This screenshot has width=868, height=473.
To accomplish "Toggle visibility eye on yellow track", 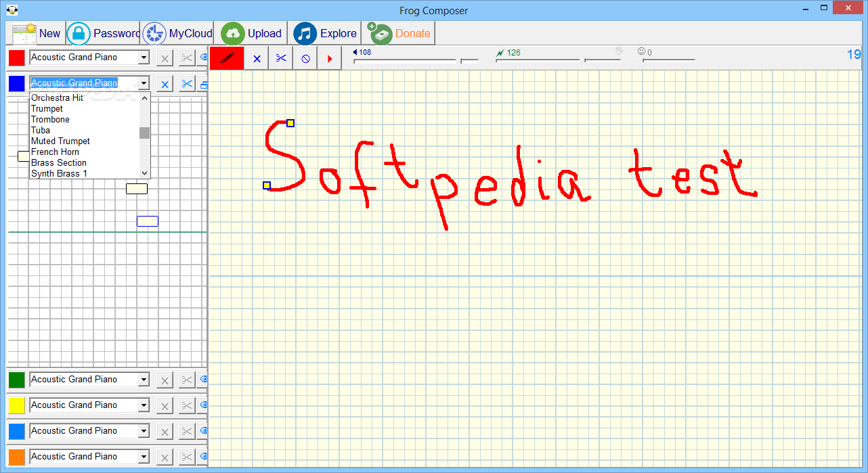I will 203,406.
